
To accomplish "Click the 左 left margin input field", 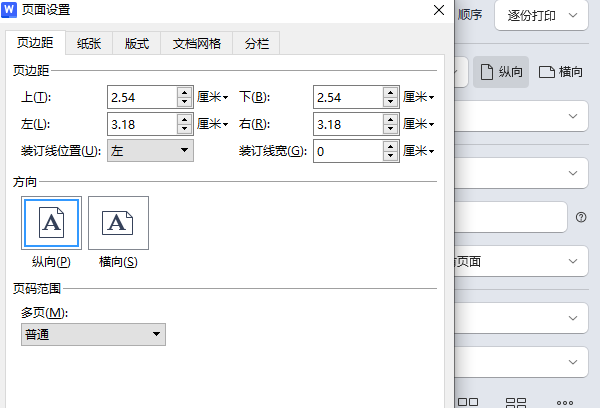I will 141,124.
